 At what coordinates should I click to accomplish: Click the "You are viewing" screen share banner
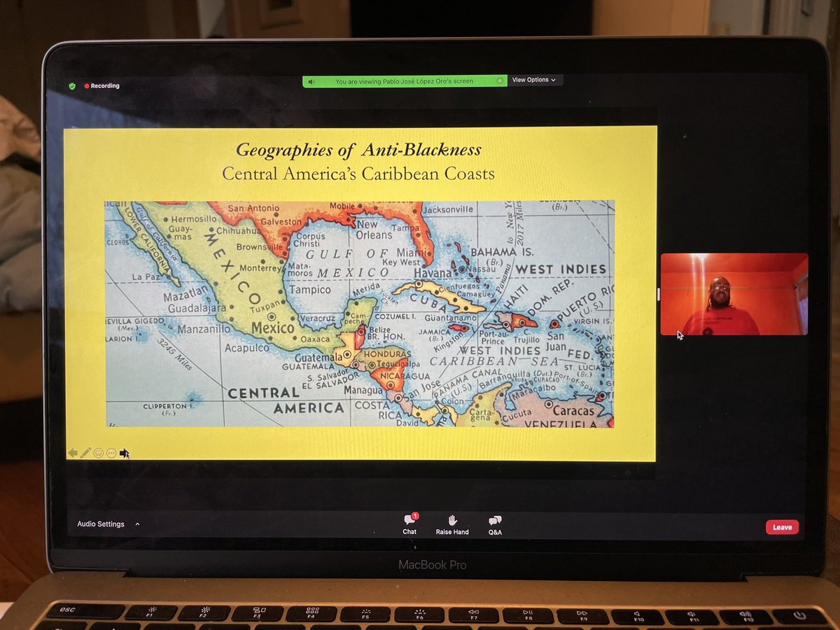coord(405,81)
